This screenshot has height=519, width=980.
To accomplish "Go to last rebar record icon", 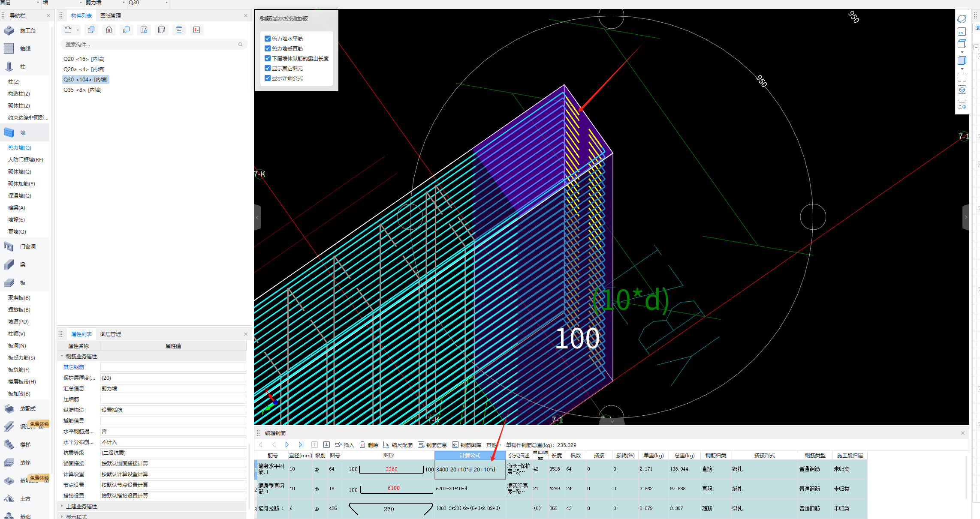I will pos(301,445).
